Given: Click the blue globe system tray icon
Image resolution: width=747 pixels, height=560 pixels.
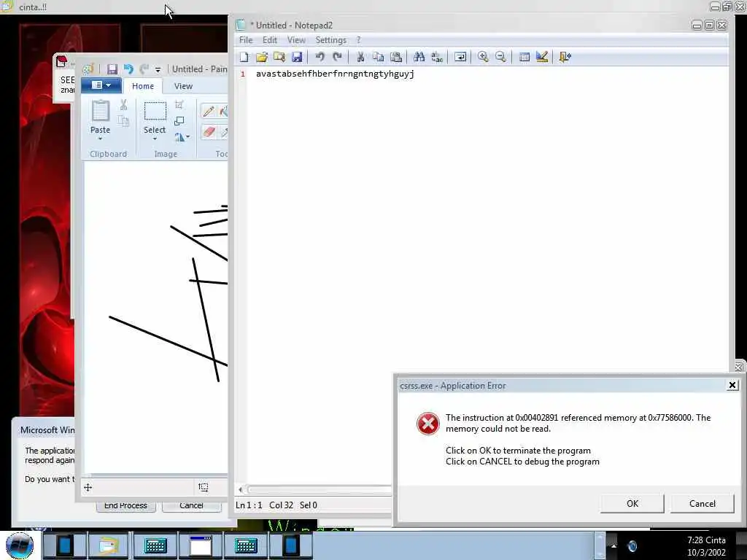Looking at the screenshot, I should (x=632, y=546).
